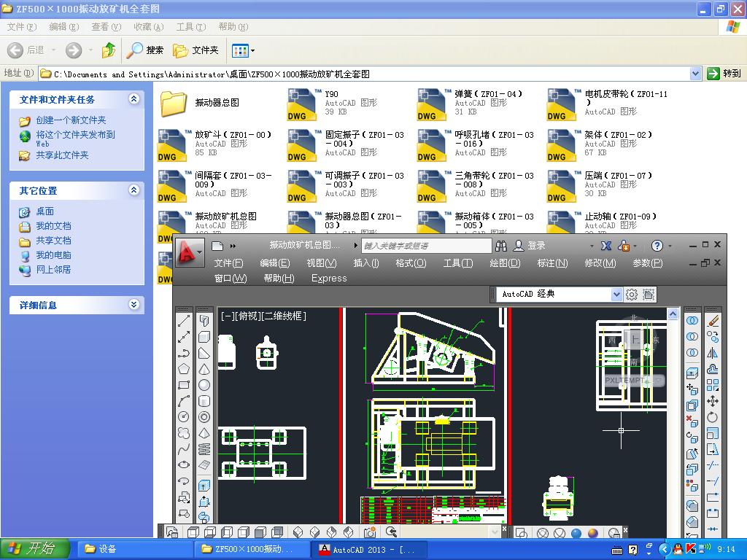Click the Rotate tool in modify toolbar
Image resolution: width=747 pixels, height=560 pixels.
coord(713,417)
